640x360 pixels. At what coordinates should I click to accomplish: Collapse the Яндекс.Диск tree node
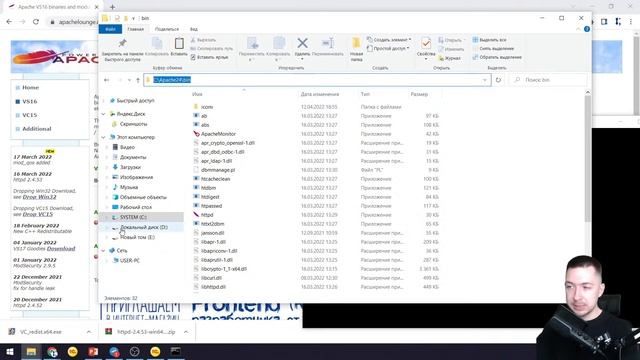[x=104, y=114]
